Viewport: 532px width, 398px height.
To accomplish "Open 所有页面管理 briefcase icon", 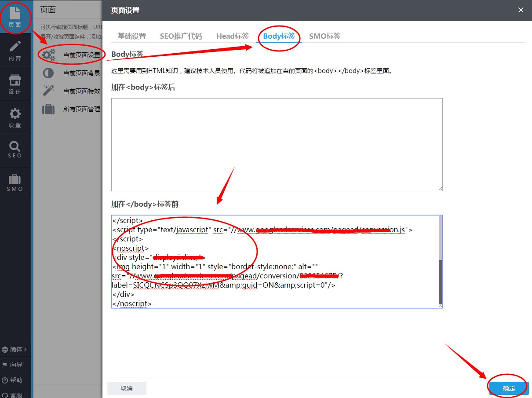I will [x=48, y=109].
